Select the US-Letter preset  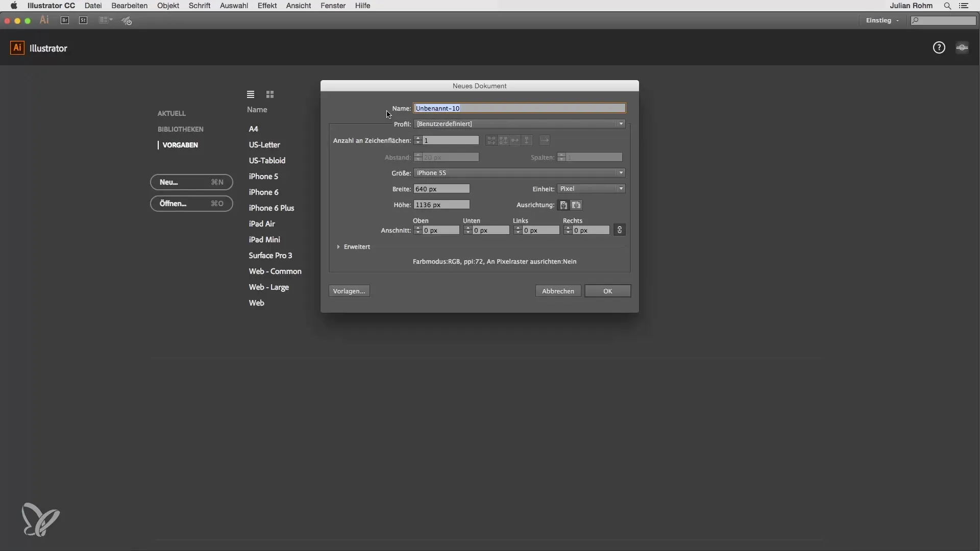264,145
